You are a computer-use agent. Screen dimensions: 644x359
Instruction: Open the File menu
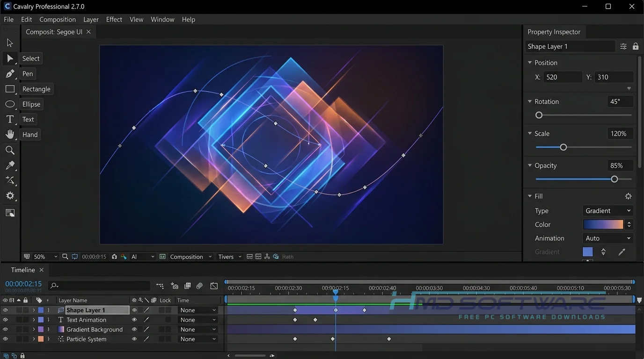click(x=9, y=20)
